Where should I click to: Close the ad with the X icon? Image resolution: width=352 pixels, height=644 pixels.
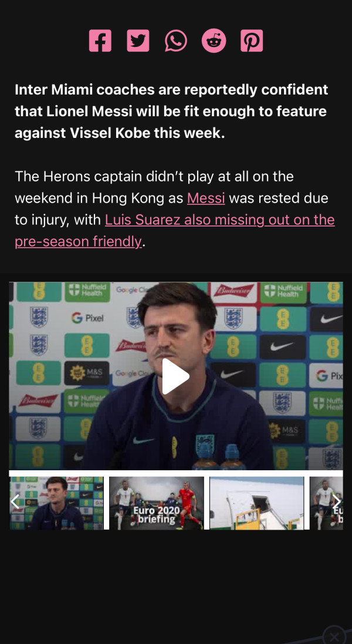(x=334, y=636)
